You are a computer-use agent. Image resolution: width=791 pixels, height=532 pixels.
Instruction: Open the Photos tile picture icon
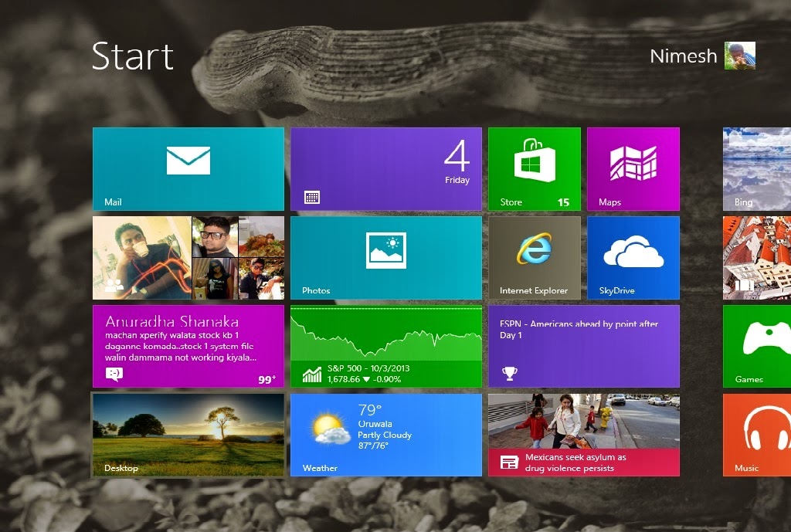coord(386,250)
